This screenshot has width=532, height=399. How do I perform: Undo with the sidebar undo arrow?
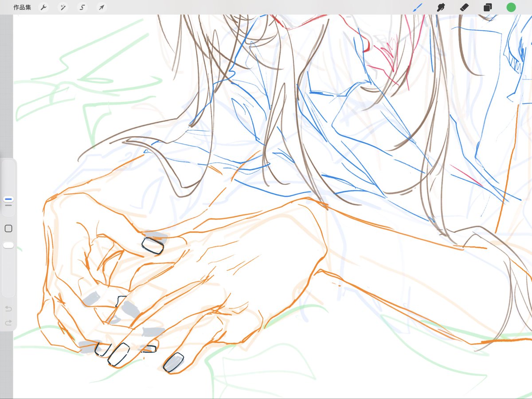[x=8, y=309]
